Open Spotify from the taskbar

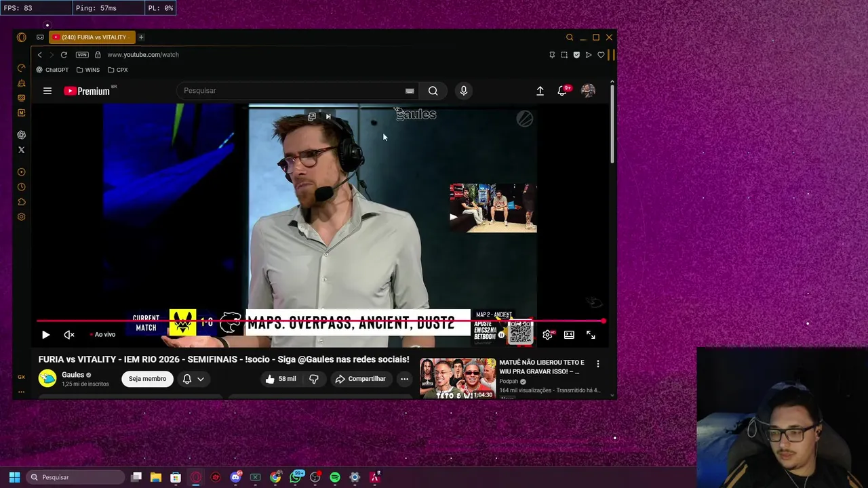point(335,477)
